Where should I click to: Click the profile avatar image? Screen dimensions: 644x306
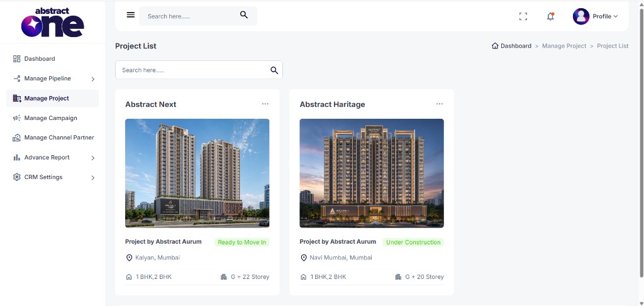click(x=580, y=16)
